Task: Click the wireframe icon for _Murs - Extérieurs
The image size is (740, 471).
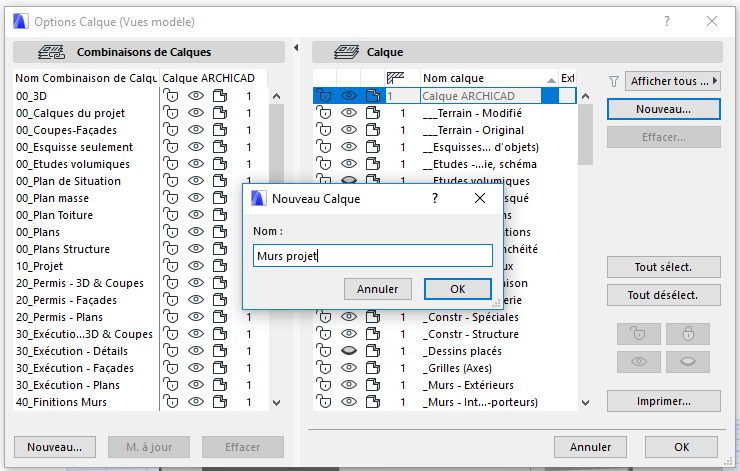Action: click(372, 385)
